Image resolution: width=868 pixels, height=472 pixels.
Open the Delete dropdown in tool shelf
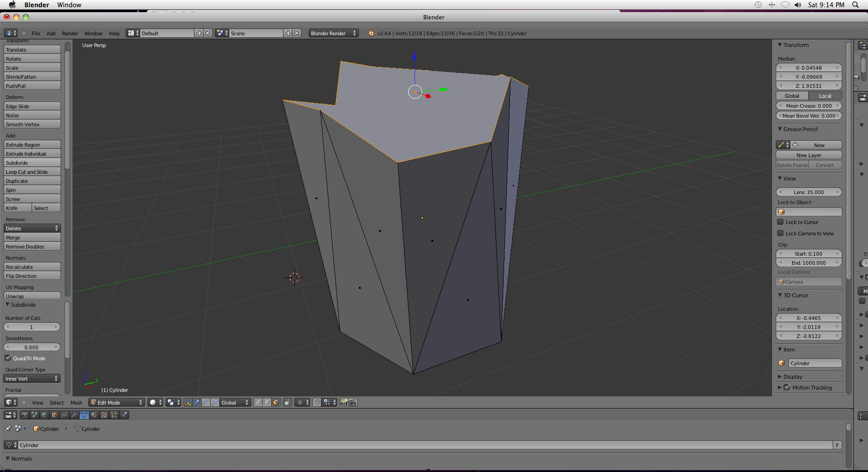(32, 229)
